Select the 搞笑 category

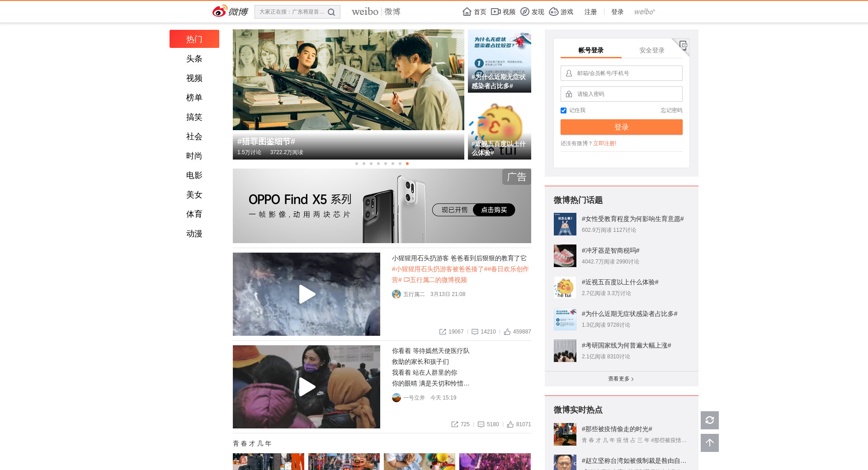pyautogui.click(x=194, y=117)
